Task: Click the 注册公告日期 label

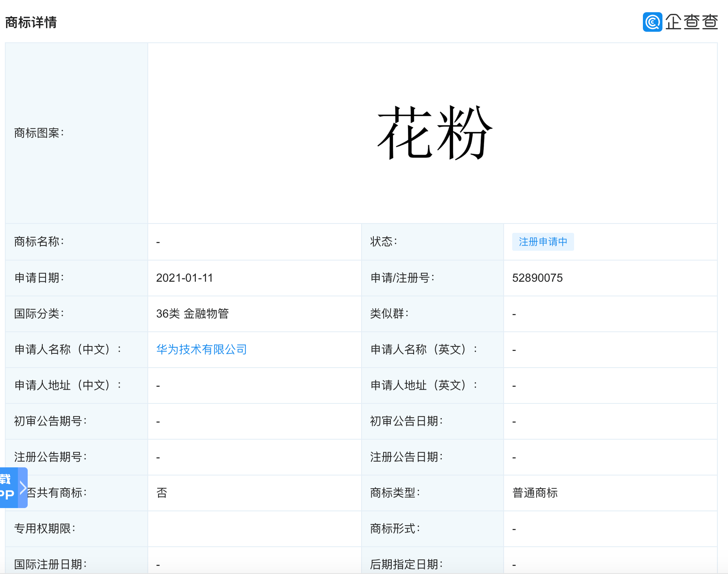Action: click(x=407, y=457)
